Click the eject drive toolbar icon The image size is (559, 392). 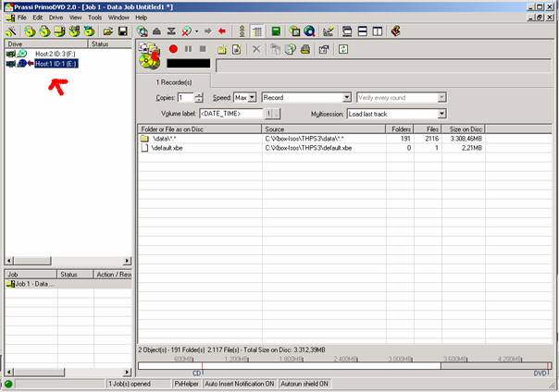click(157, 31)
